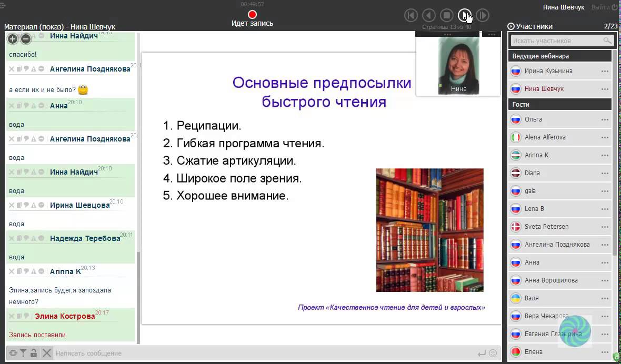The width and height of the screenshot is (621, 364).
Task: Click the Danish flag next to Sveta Petersen
Action: [x=516, y=227]
